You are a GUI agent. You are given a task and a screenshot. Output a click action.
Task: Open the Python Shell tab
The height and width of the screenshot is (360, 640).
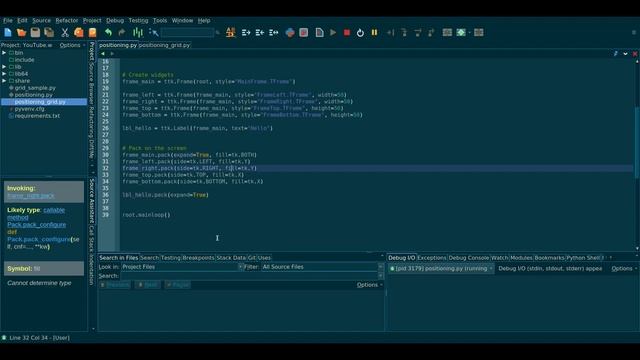pyautogui.click(x=583, y=258)
